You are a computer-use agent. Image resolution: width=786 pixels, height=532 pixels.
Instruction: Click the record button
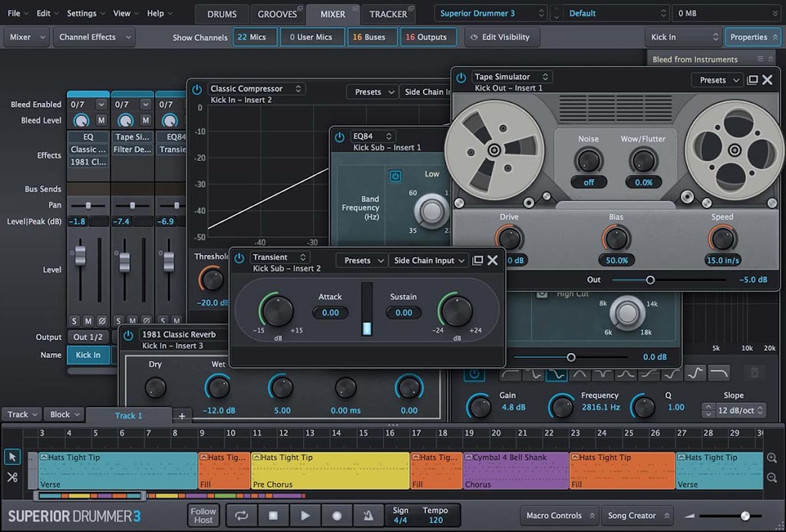click(337, 515)
